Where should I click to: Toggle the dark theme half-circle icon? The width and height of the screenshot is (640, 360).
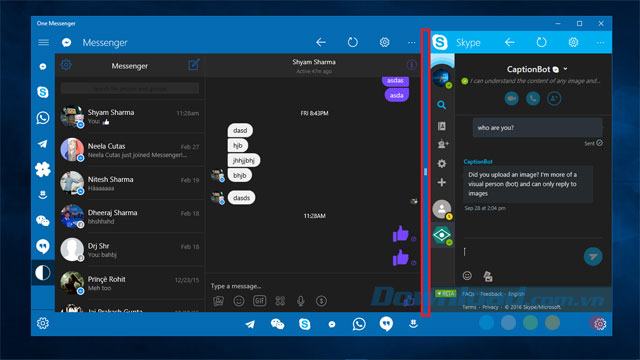(x=43, y=273)
